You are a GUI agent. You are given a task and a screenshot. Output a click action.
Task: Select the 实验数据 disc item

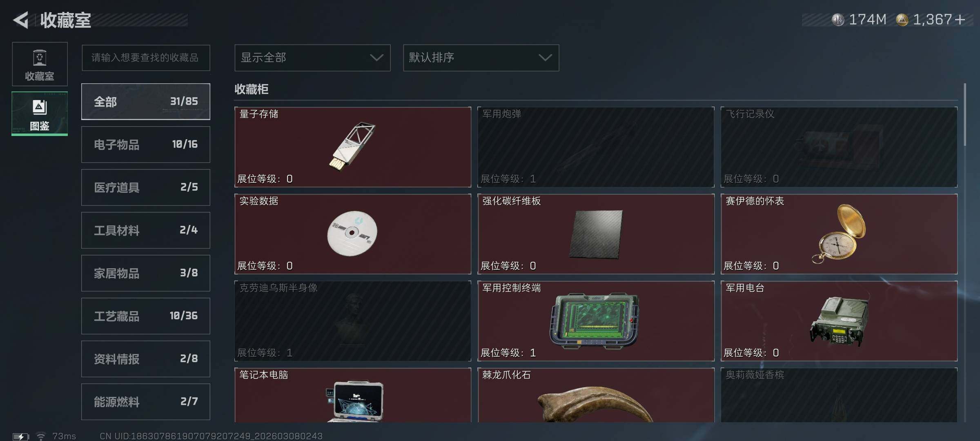click(353, 234)
